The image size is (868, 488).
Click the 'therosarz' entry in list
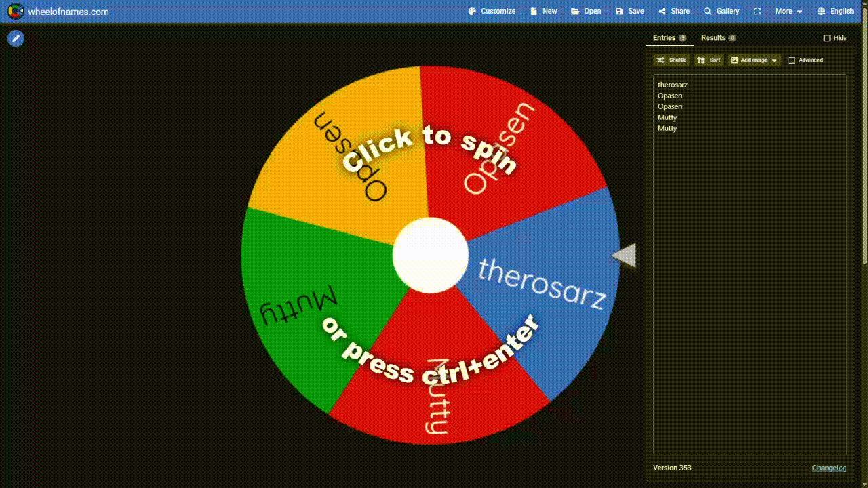click(x=673, y=85)
